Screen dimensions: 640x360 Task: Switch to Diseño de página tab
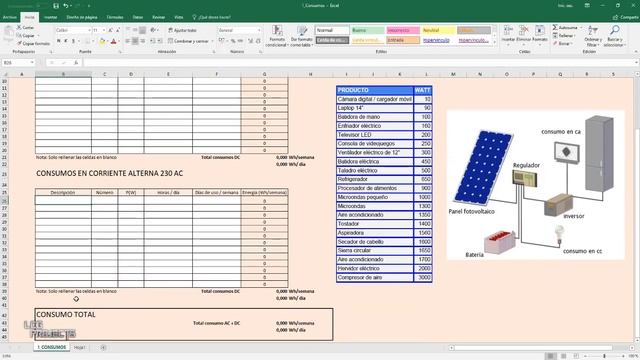(82, 17)
